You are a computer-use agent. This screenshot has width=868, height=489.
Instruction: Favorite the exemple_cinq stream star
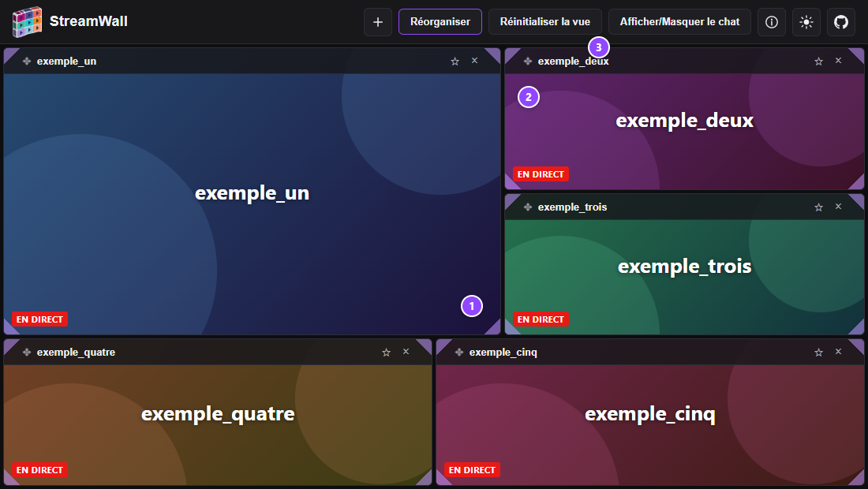[818, 353]
